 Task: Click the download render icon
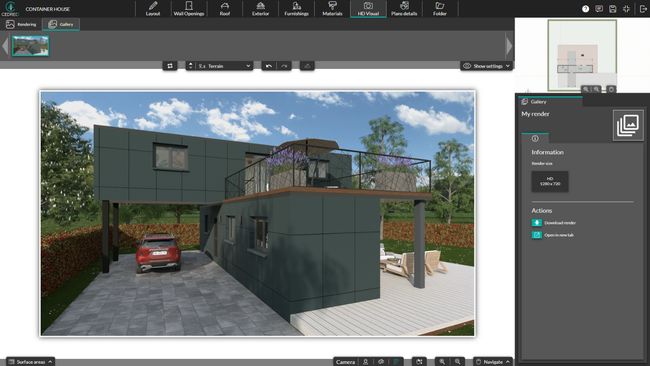[537, 223]
